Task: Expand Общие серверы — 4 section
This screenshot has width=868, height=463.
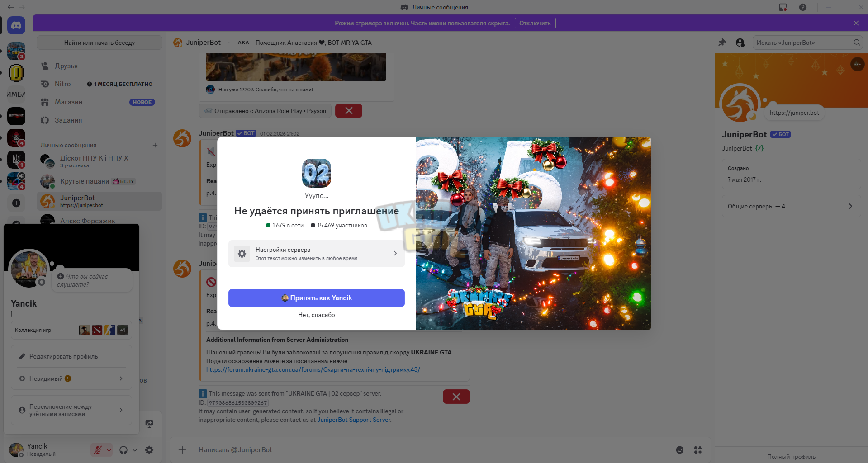Action: pyautogui.click(x=791, y=206)
